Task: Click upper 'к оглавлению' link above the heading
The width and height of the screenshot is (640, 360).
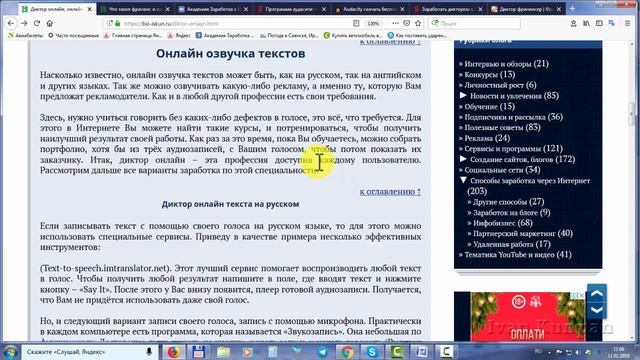Action: [x=390, y=42]
